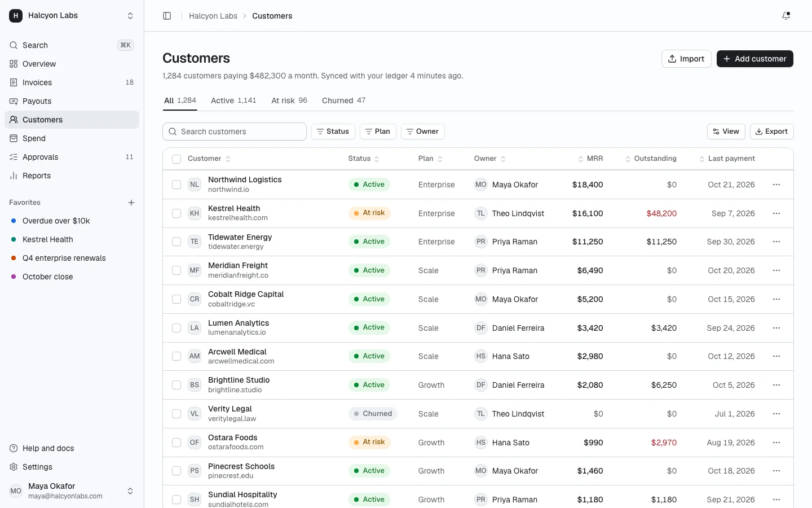This screenshot has width=812, height=508.
Task: Check the Tidewater Energy row checkbox
Action: tap(176, 242)
